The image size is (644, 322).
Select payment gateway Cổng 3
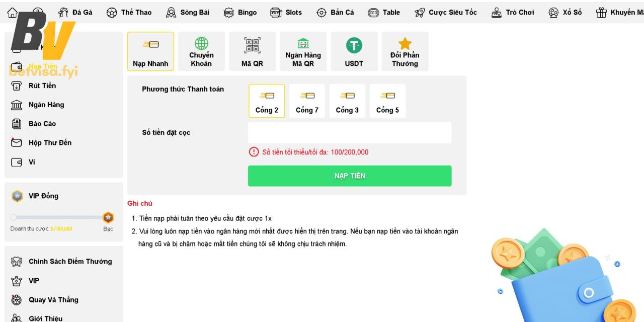coord(347,101)
